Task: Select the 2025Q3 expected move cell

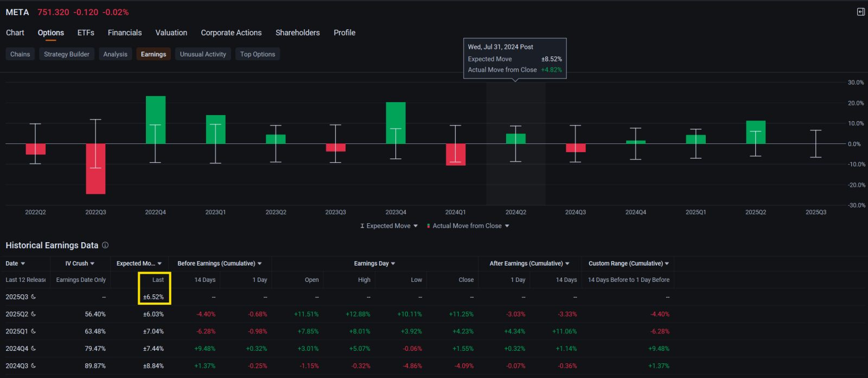Action: pos(154,297)
